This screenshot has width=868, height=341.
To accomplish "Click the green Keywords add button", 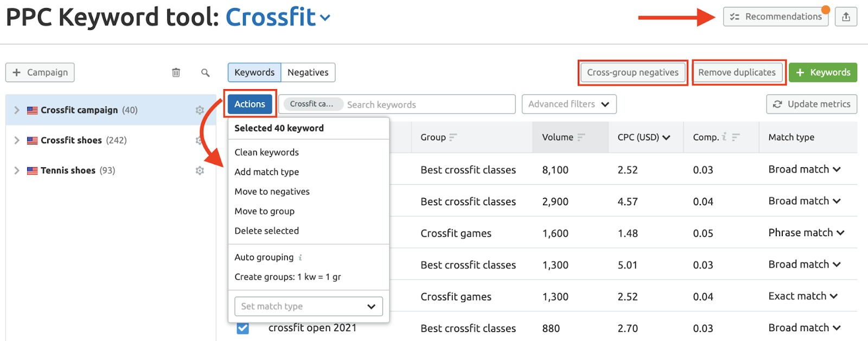I will (822, 72).
